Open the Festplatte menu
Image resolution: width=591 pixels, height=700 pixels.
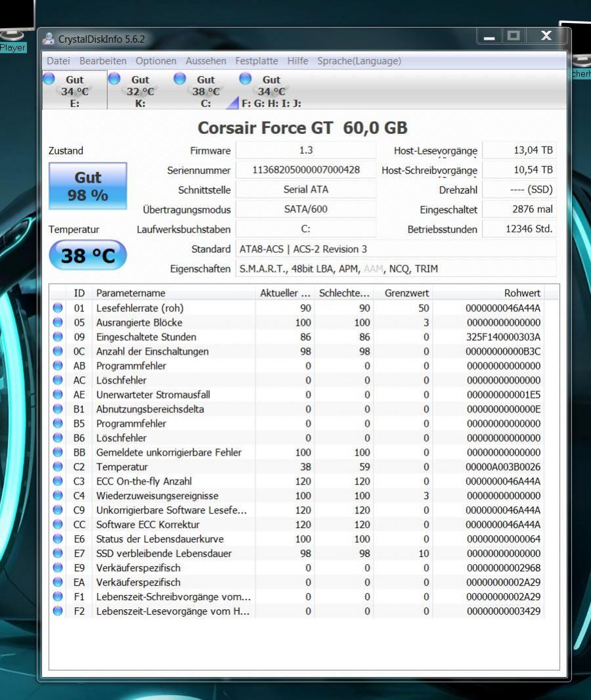[x=257, y=60]
